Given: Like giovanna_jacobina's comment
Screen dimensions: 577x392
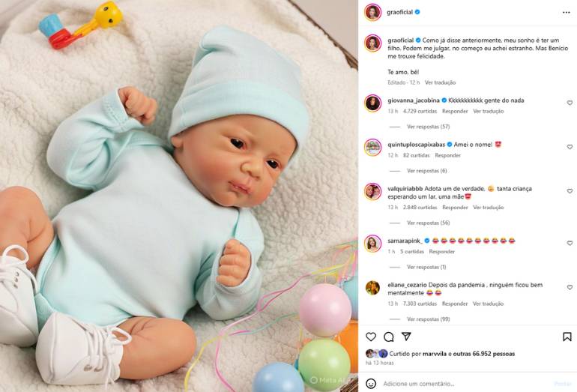Looking at the screenshot, I should [x=570, y=103].
